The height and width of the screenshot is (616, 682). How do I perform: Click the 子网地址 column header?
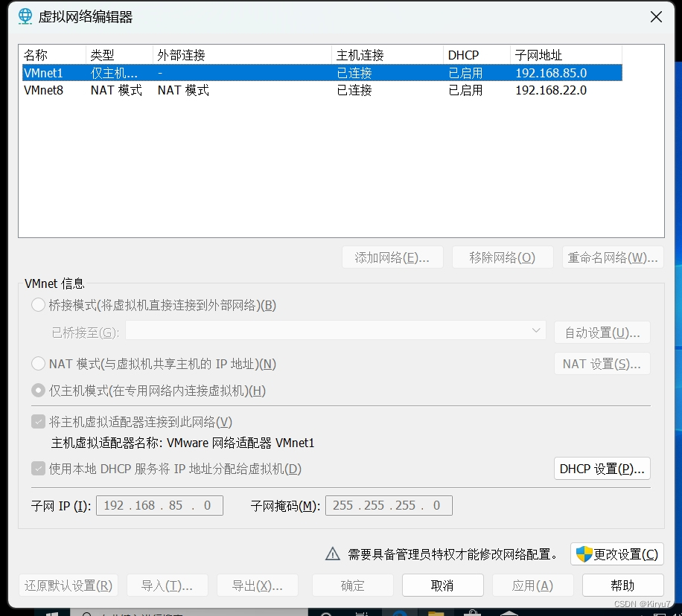tap(566, 55)
